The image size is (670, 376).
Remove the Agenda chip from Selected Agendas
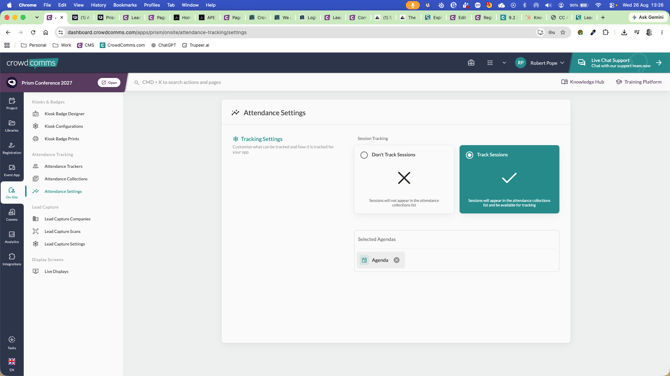point(397,260)
